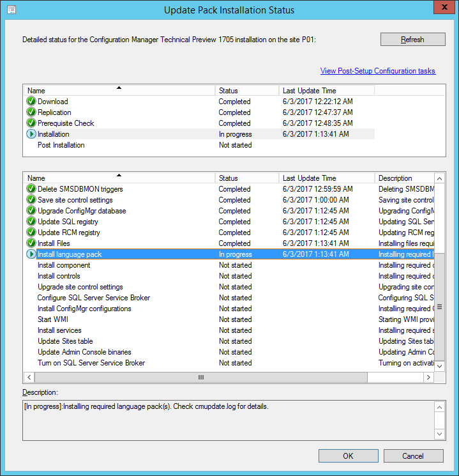Close the Update Pack Installation Status window
Screen dimensions: 459x476
444,7
